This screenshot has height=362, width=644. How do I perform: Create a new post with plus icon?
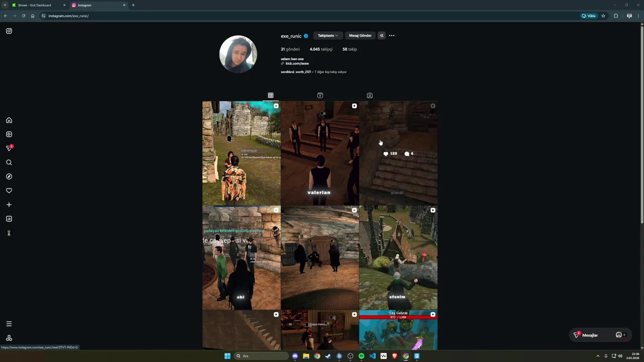(x=9, y=205)
